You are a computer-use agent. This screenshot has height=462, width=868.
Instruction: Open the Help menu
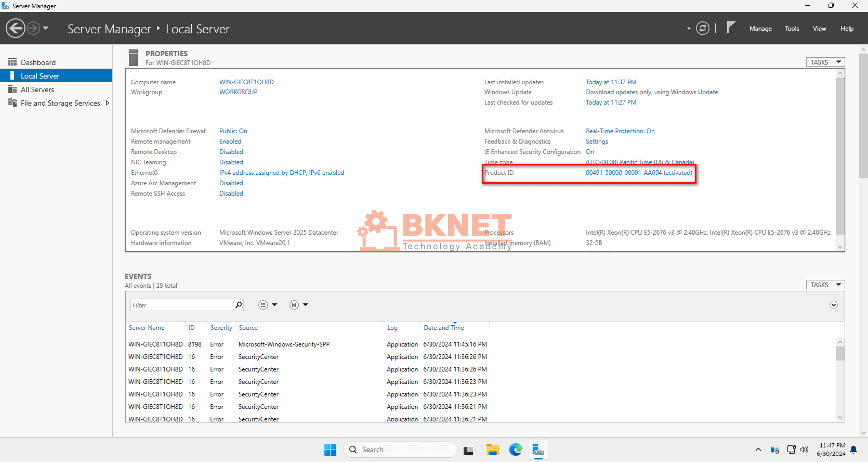[847, 29]
